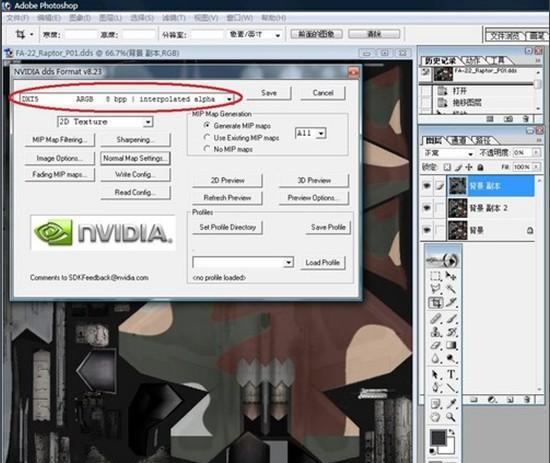Select the Magic Wand tool

pos(451,289)
